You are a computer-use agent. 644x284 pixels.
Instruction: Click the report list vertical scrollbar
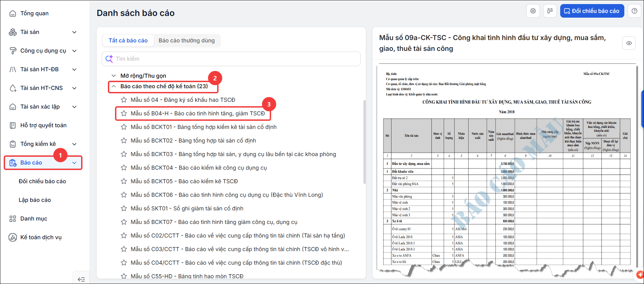point(364,142)
